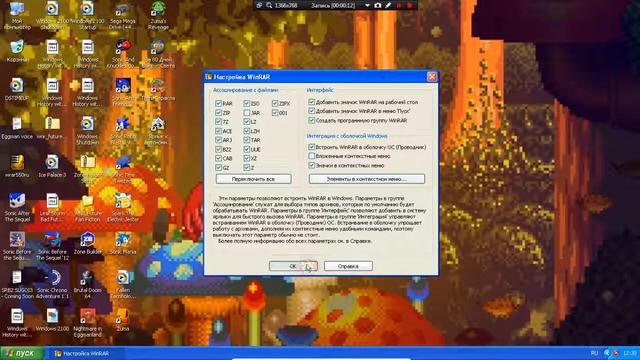640x360 pixels.
Task: Enable the JAR association checkbox
Action: click(x=247, y=112)
